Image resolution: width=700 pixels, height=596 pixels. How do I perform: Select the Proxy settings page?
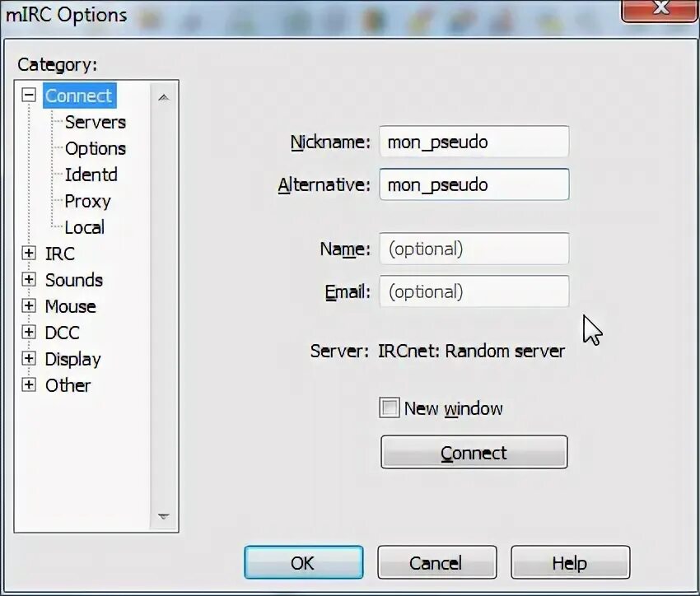pos(87,201)
